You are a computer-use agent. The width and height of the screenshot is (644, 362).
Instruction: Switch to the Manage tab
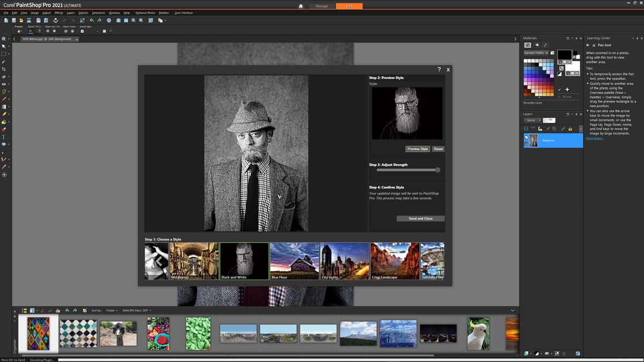(x=322, y=6)
